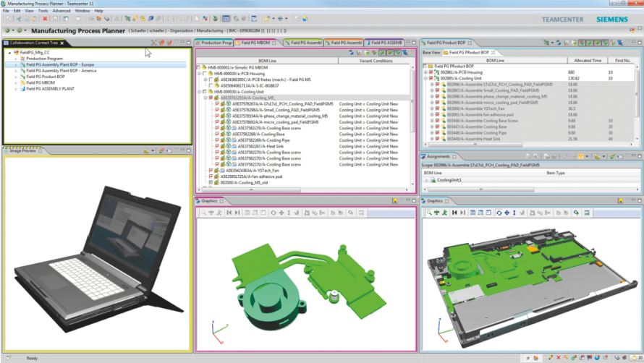Click the cut scissors icon in main toolbar
Image resolution: width=644 pixels, height=363 pixels.
point(19,19)
